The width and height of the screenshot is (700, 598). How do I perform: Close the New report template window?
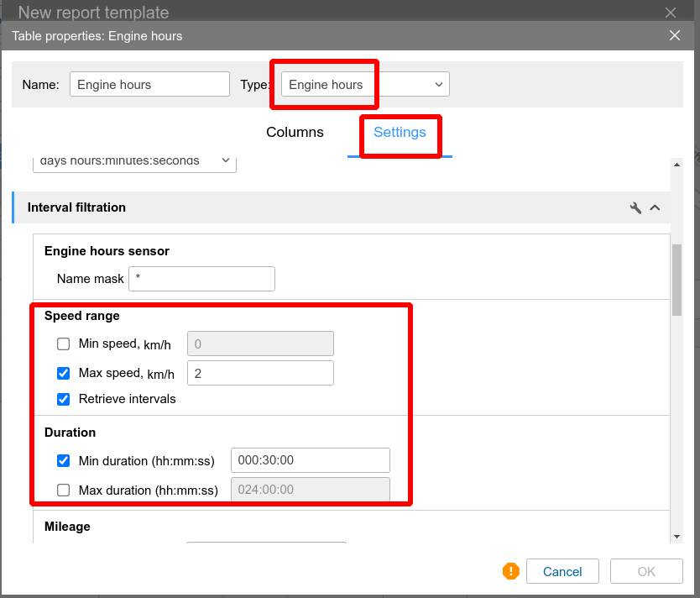click(x=670, y=13)
